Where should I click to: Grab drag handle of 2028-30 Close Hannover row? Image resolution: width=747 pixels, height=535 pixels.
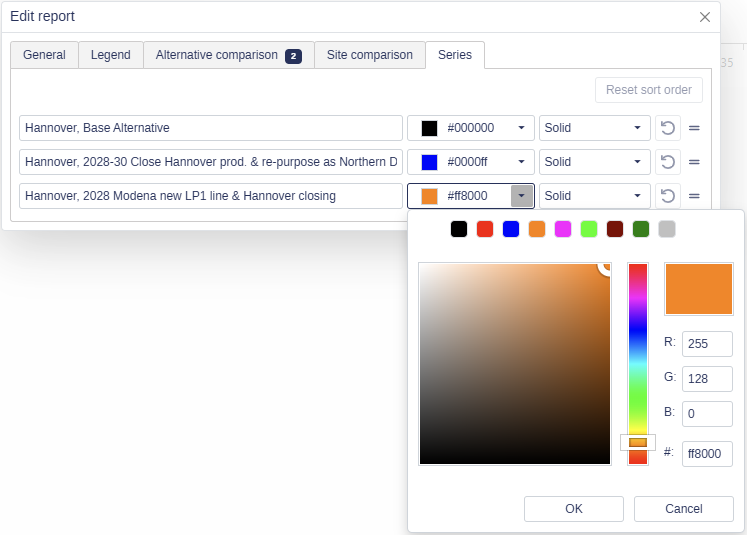pyautogui.click(x=694, y=162)
